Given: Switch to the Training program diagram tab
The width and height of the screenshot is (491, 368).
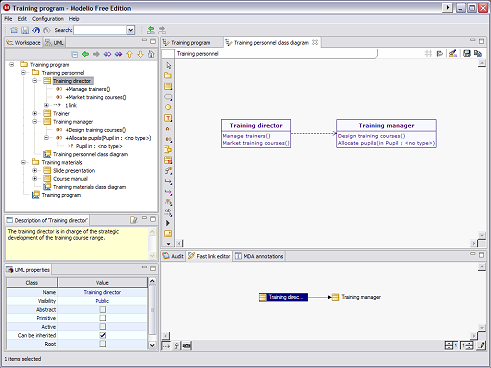Looking at the screenshot, I should (x=191, y=43).
